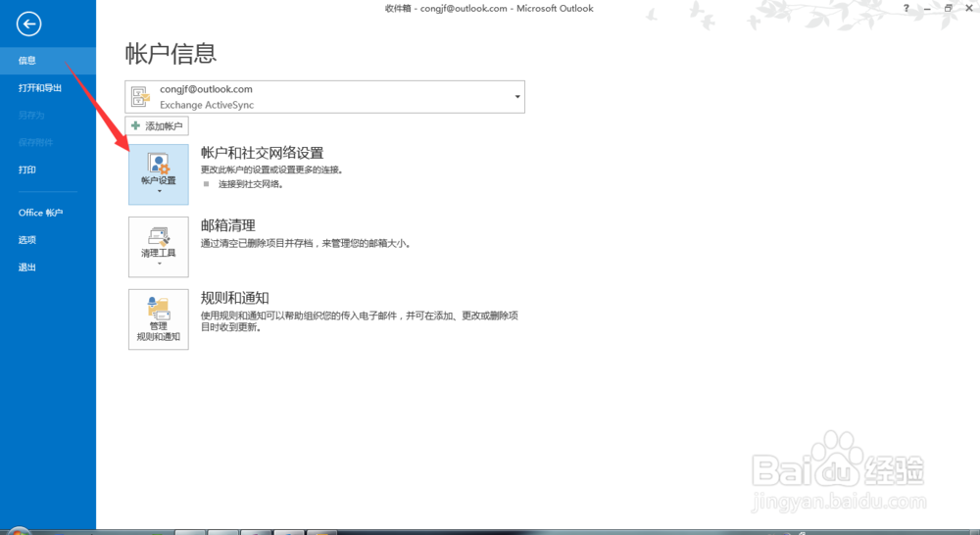Click the 通过清空已删除项目并存档 description
Screen dimensions: 980x535
306,244
